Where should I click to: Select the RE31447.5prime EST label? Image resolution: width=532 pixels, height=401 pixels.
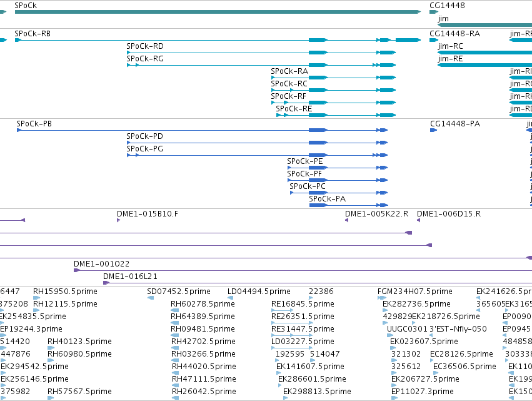click(303, 329)
